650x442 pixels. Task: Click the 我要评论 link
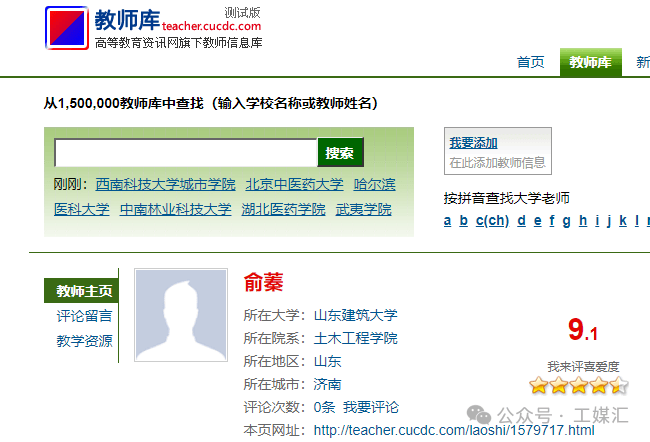[x=370, y=407]
